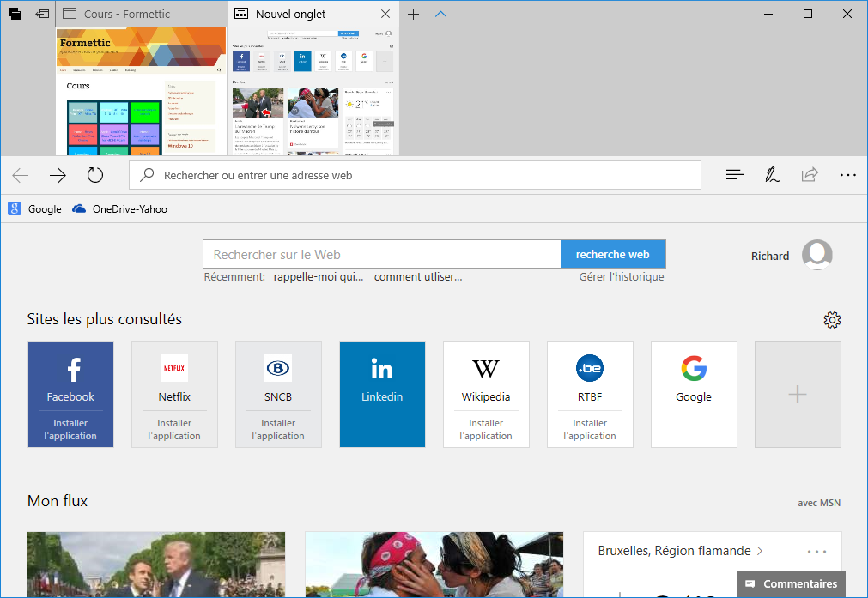Install the Wikipedia application
This screenshot has height=598, width=868.
tap(486, 429)
